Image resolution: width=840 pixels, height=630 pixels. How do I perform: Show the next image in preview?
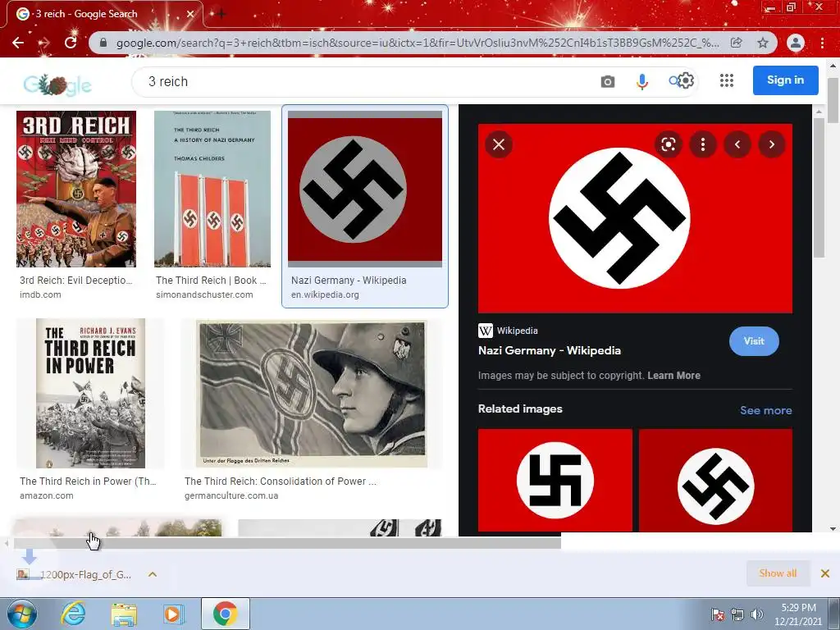click(771, 144)
